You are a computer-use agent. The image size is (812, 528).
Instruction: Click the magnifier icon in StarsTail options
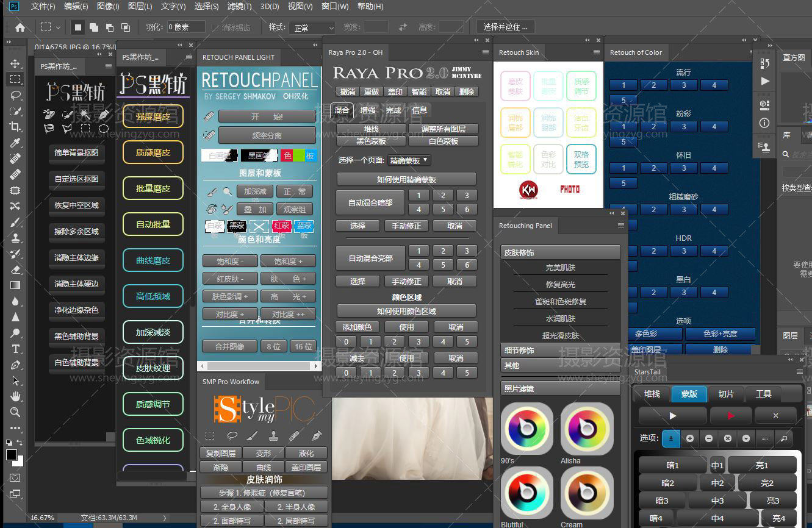tap(784, 438)
